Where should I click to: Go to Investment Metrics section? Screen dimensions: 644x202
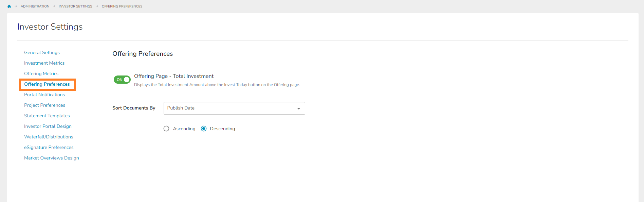point(44,63)
